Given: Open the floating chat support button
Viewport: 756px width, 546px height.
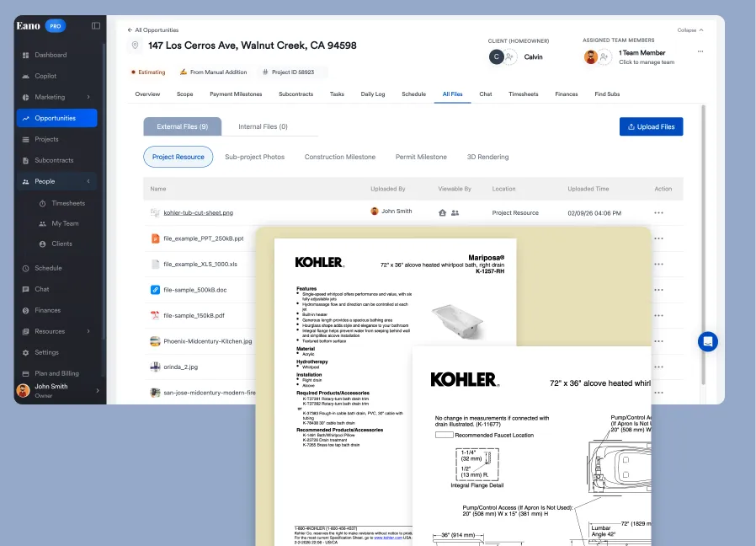Looking at the screenshot, I should point(708,342).
